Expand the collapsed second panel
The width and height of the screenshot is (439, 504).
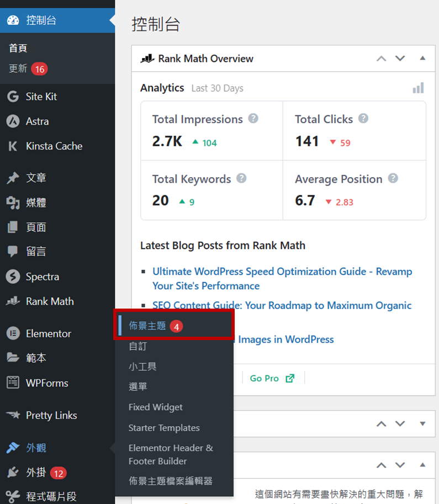[x=422, y=423]
